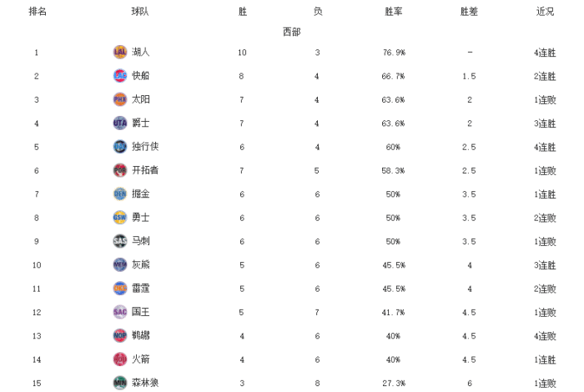Click the Suns (太阳) team logo
This screenshot has height=392, width=584.
120,99
